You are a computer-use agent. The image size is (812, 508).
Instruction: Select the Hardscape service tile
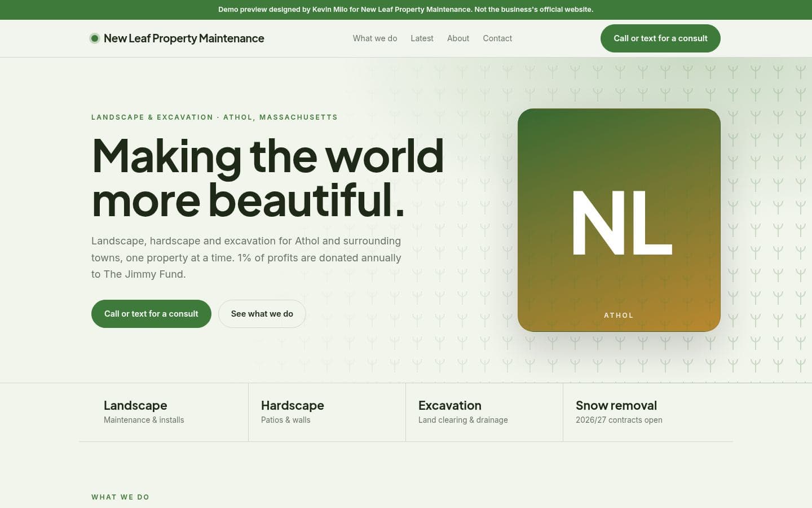[327, 412]
